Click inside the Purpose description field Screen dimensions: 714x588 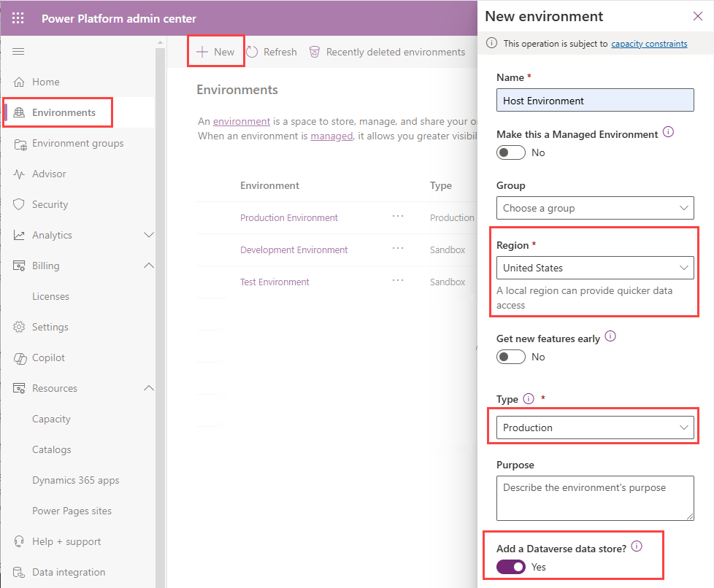594,498
